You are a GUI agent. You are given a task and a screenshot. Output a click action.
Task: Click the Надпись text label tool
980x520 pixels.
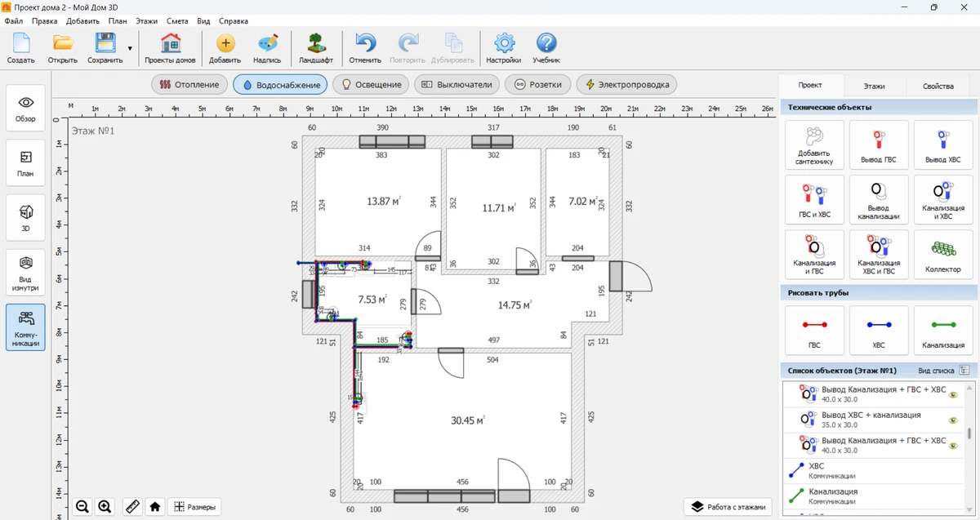tap(267, 48)
